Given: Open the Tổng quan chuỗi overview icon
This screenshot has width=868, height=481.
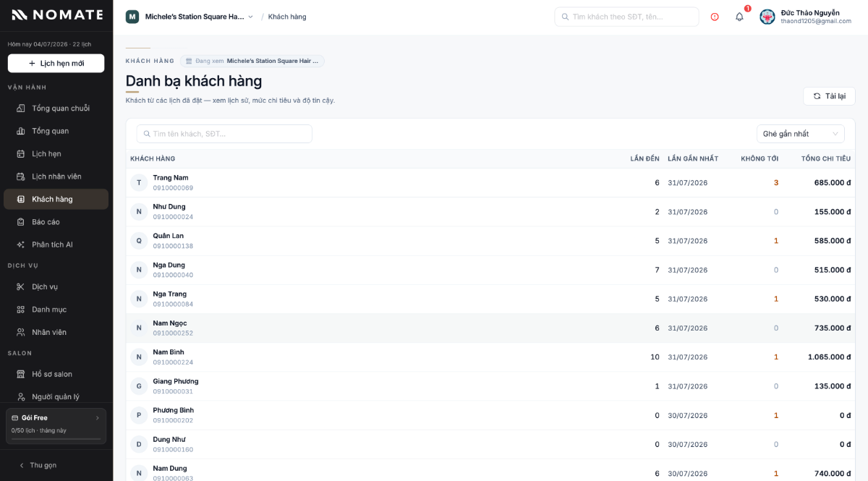Looking at the screenshot, I should click(21, 108).
